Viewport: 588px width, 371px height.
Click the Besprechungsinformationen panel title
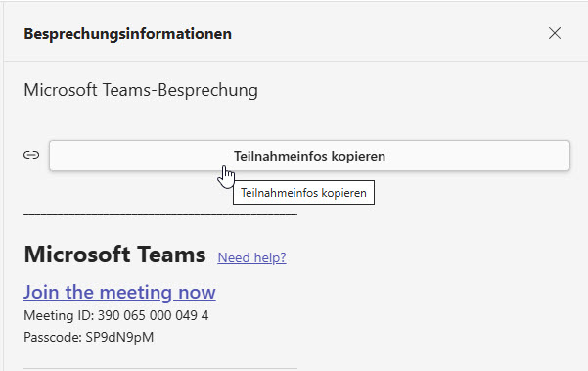coord(128,34)
